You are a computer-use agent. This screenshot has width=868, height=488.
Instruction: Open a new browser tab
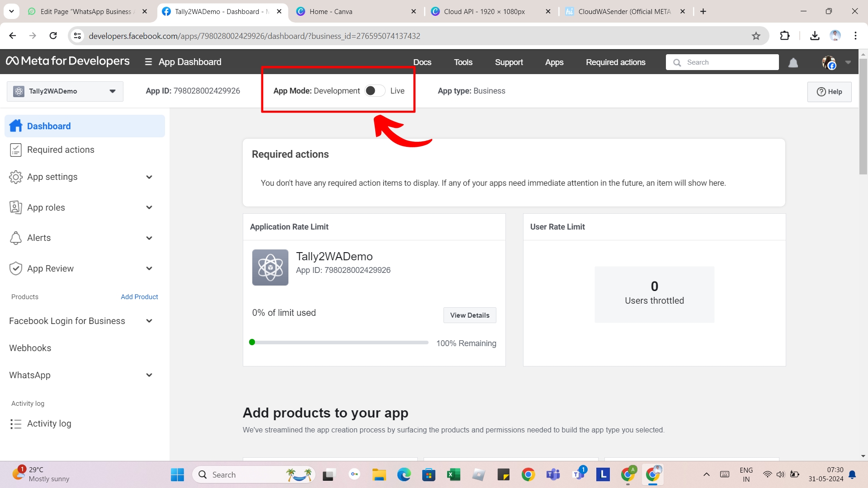(703, 11)
